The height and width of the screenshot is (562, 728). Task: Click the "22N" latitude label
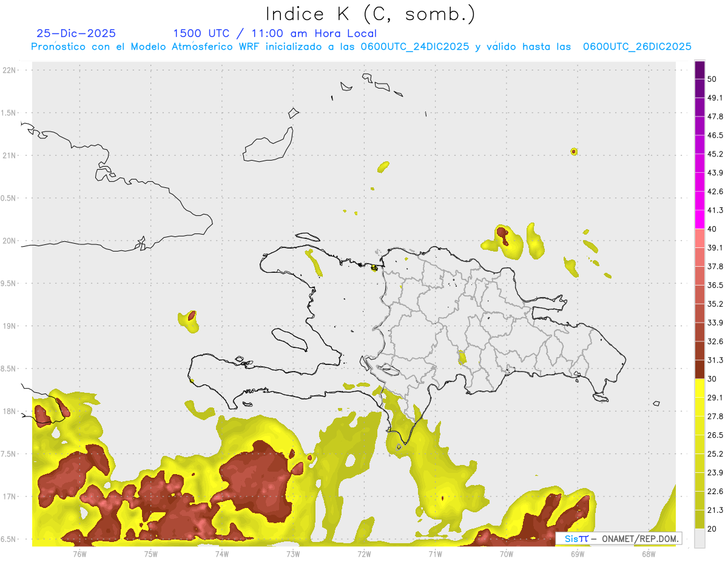point(10,70)
